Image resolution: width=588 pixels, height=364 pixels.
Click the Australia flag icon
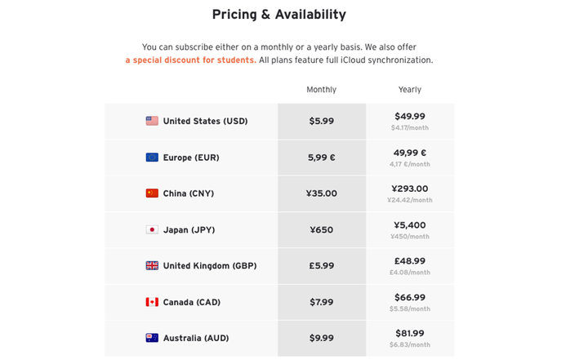(x=152, y=338)
